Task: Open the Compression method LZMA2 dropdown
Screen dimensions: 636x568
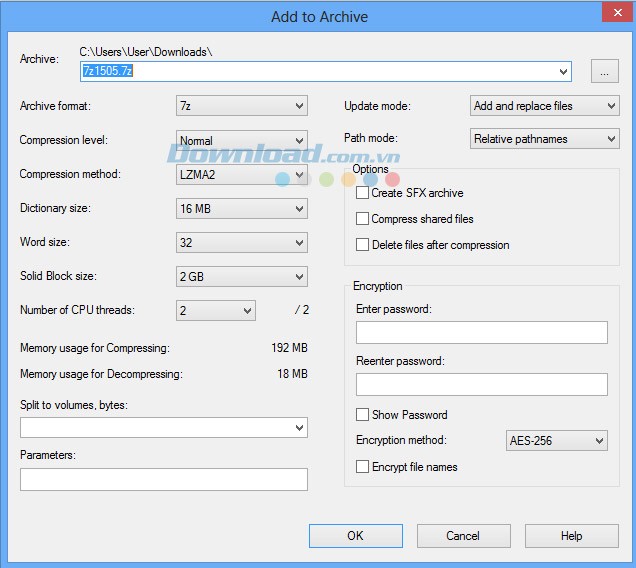Action: [x=241, y=175]
